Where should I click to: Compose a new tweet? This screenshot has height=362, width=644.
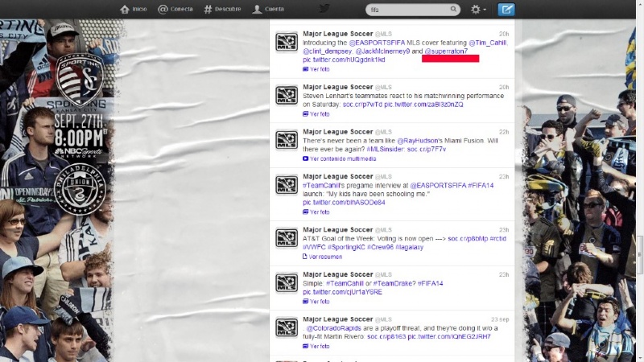click(506, 10)
